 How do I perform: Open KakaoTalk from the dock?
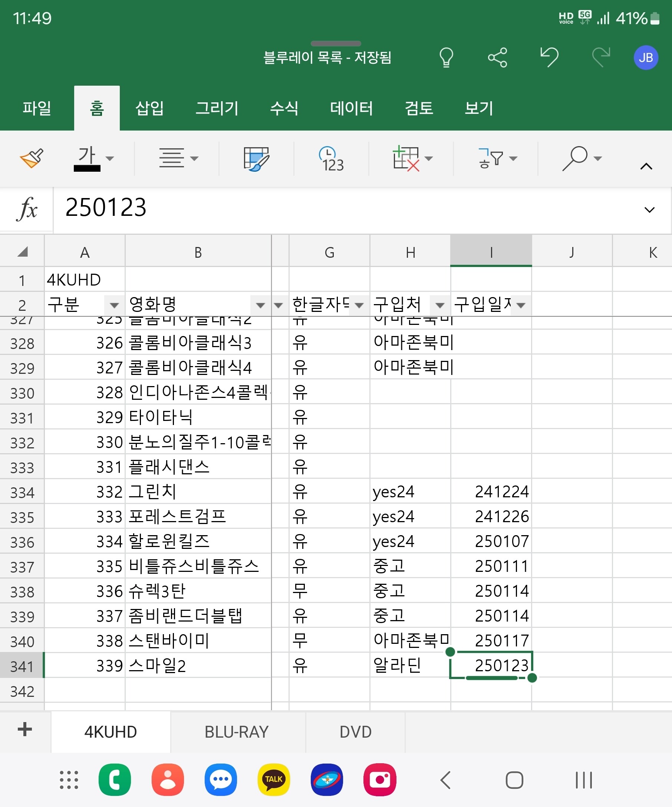tap(274, 779)
